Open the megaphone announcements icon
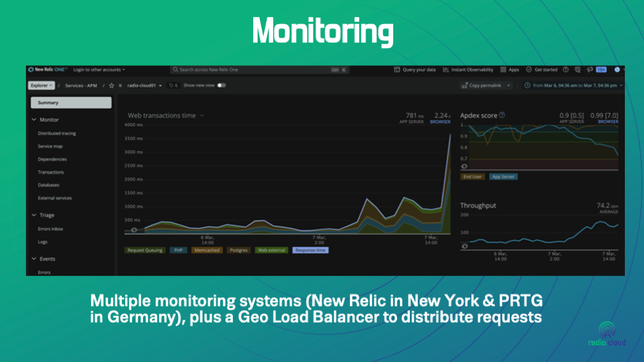Viewport: 644px width, 362px height. click(590, 70)
